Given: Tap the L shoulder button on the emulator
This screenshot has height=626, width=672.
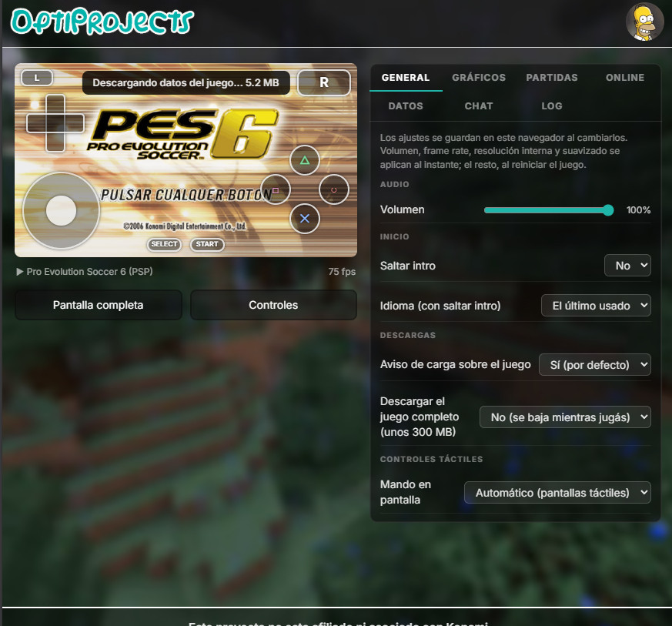Looking at the screenshot, I should 37,78.
